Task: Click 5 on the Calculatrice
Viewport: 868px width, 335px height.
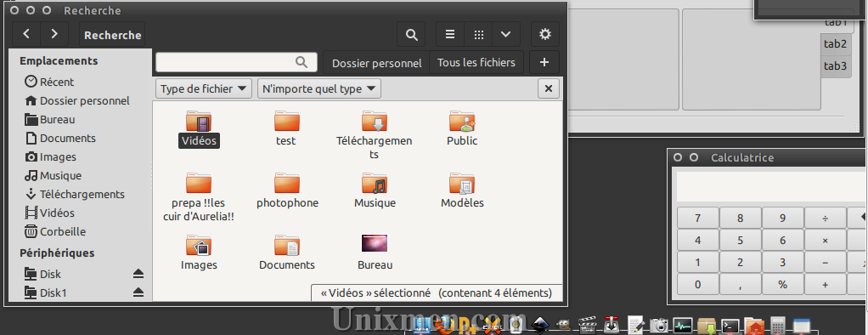Action: tap(740, 240)
